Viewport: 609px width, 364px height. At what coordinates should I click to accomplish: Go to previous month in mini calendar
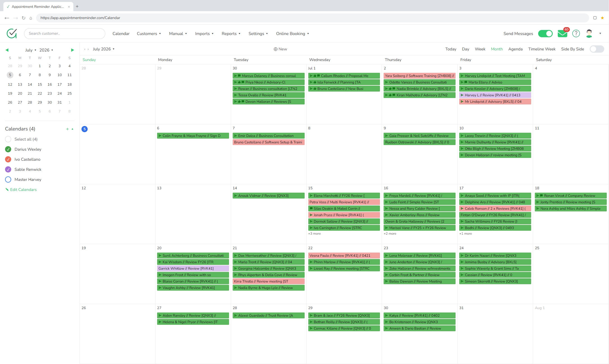7,50
